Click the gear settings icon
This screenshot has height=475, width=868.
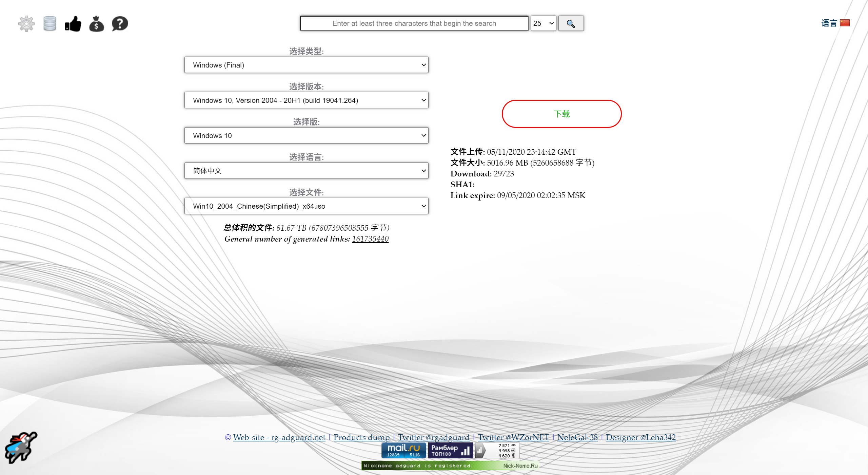[x=26, y=24]
